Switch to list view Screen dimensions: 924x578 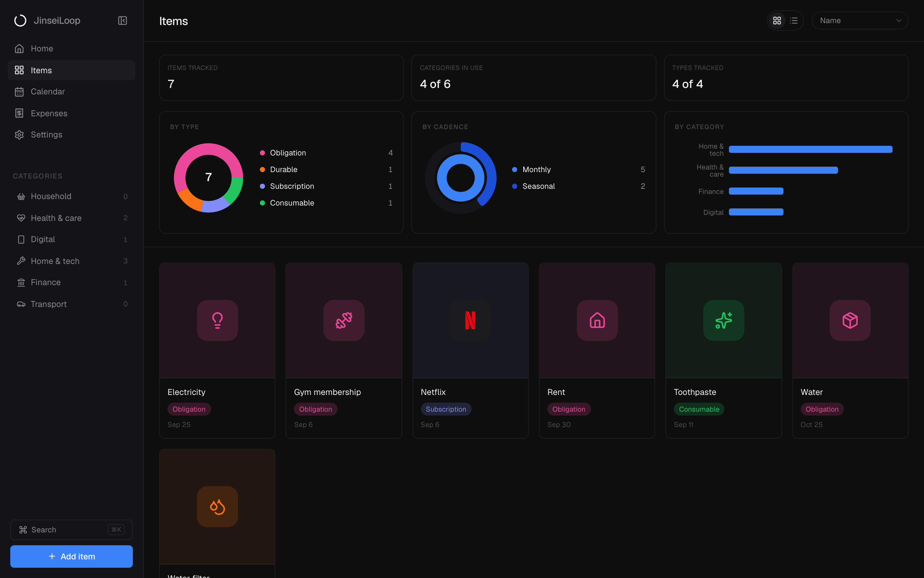794,21
